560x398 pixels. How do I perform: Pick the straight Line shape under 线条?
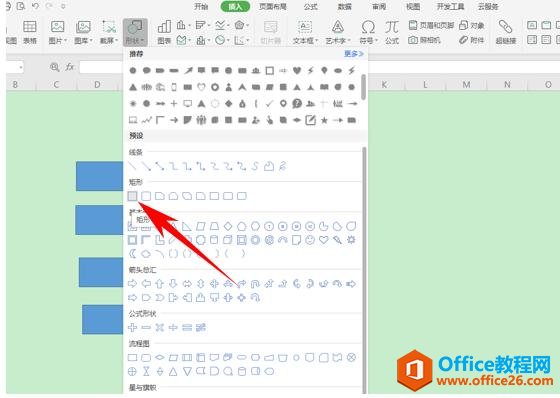point(132,166)
